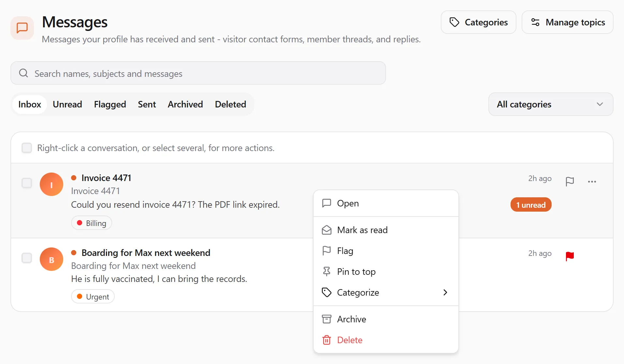Open the Boarding for Max next weekend title
This screenshot has height=364, width=624.
pos(146,253)
